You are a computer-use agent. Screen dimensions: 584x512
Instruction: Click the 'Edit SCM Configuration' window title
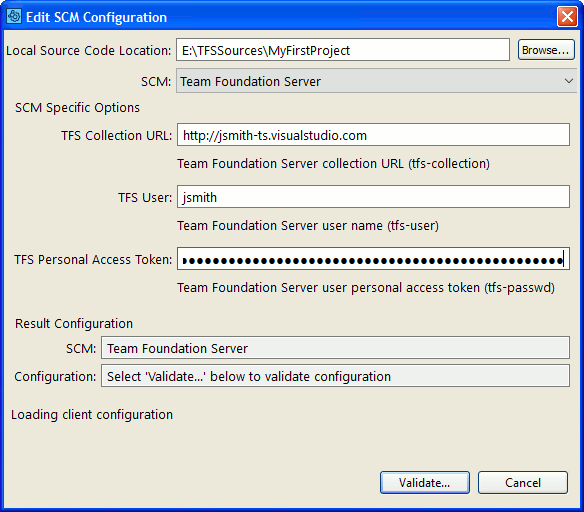coord(96,17)
